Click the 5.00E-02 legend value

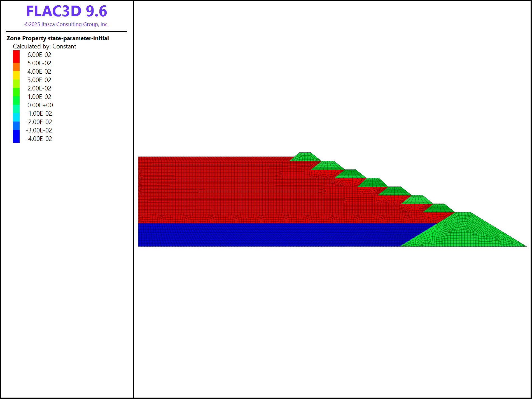(39, 63)
